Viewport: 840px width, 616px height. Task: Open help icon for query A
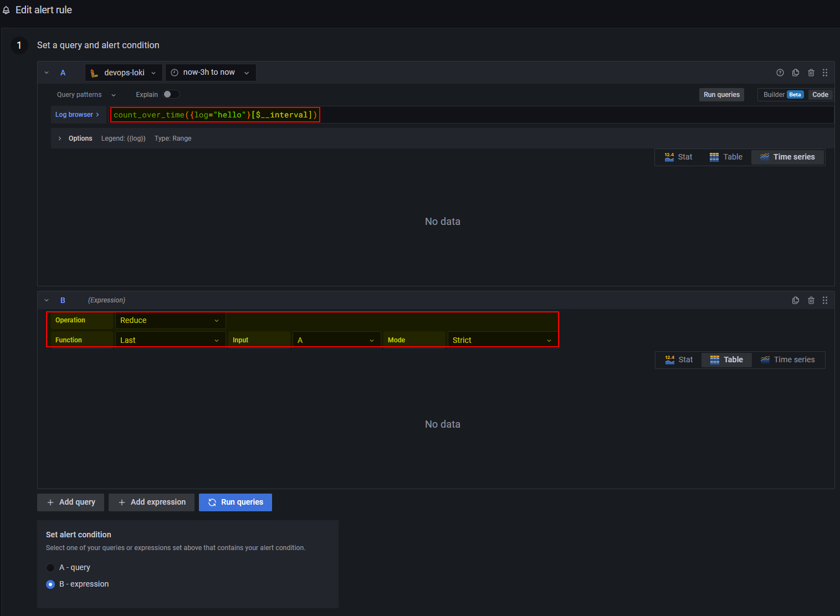[780, 73]
